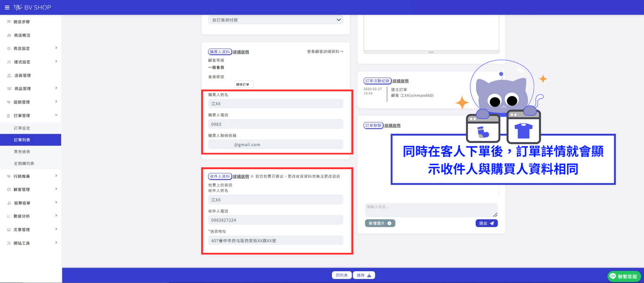This screenshot has height=283, width=644.
Task: Click the 收件人電話 field
Action: click(275, 220)
